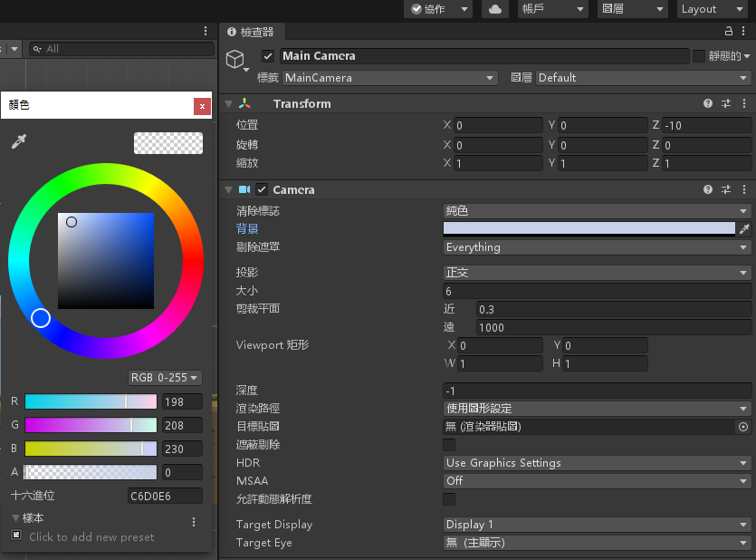Toggle Main Camera active checkbox
Viewport: 756px width, 560px height.
pyautogui.click(x=267, y=56)
